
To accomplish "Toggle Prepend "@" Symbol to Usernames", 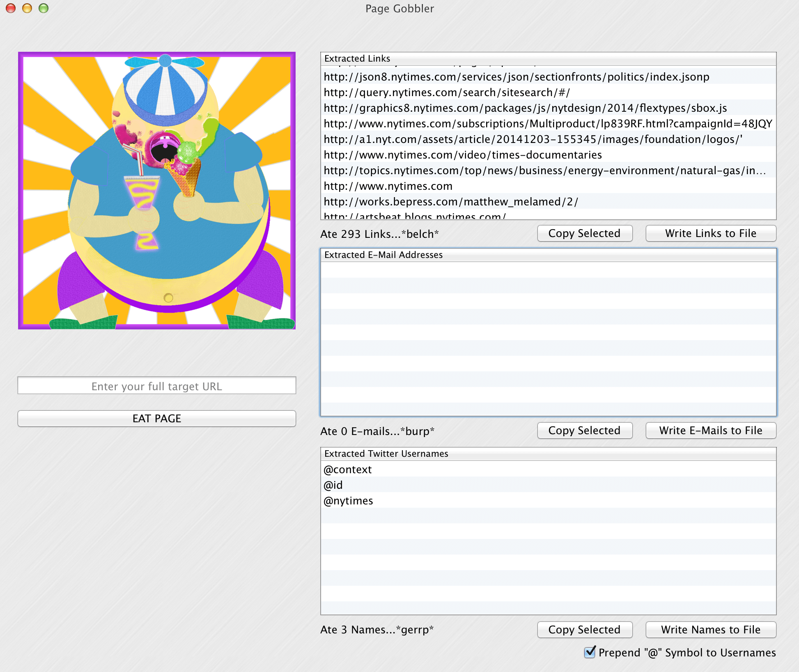I will coord(590,653).
